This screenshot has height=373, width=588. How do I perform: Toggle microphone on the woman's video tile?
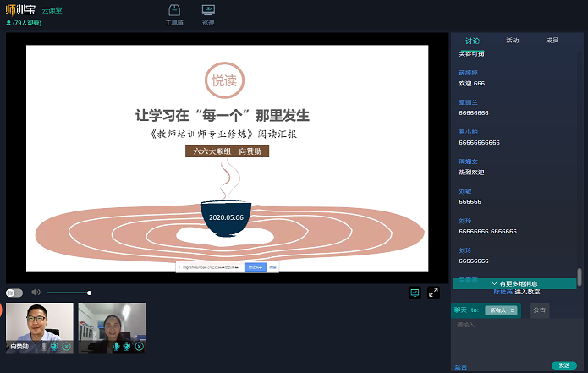117,346
